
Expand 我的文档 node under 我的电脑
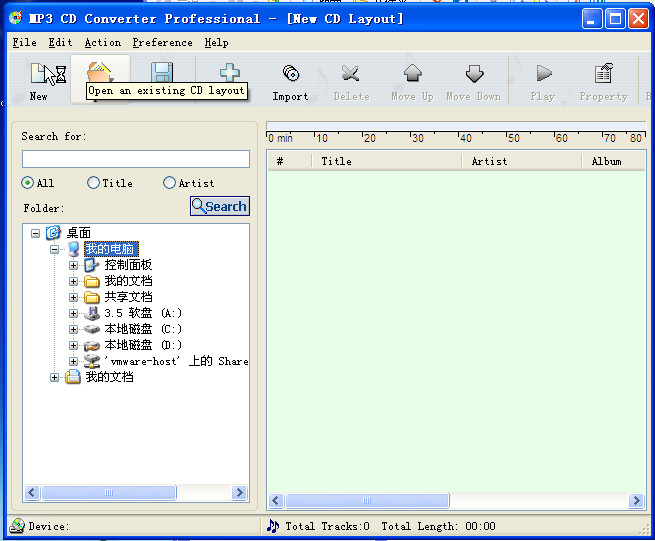(x=73, y=281)
